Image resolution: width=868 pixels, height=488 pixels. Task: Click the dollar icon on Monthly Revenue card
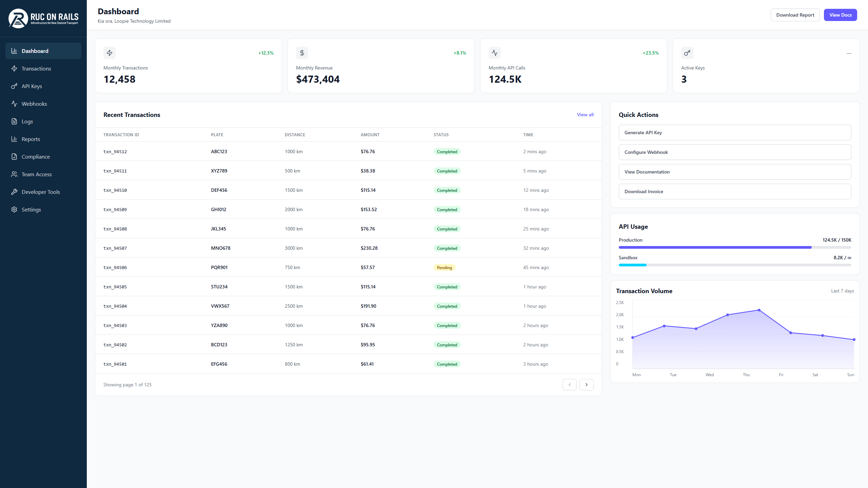click(x=302, y=53)
